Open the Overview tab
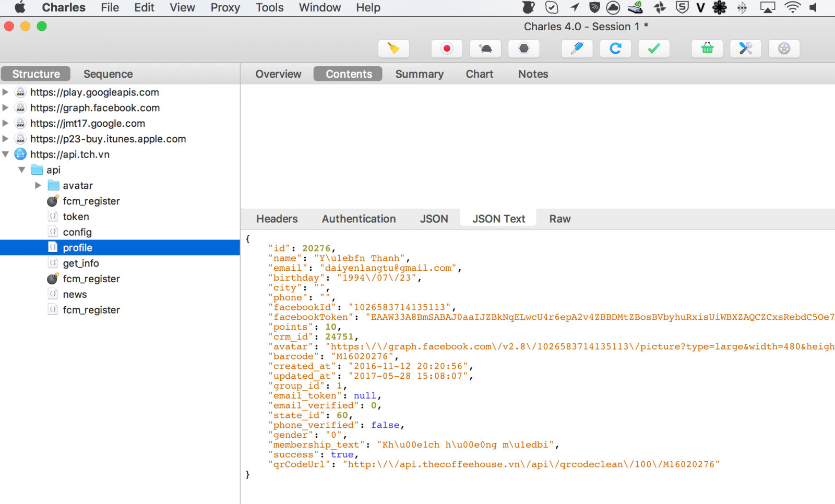 [278, 74]
